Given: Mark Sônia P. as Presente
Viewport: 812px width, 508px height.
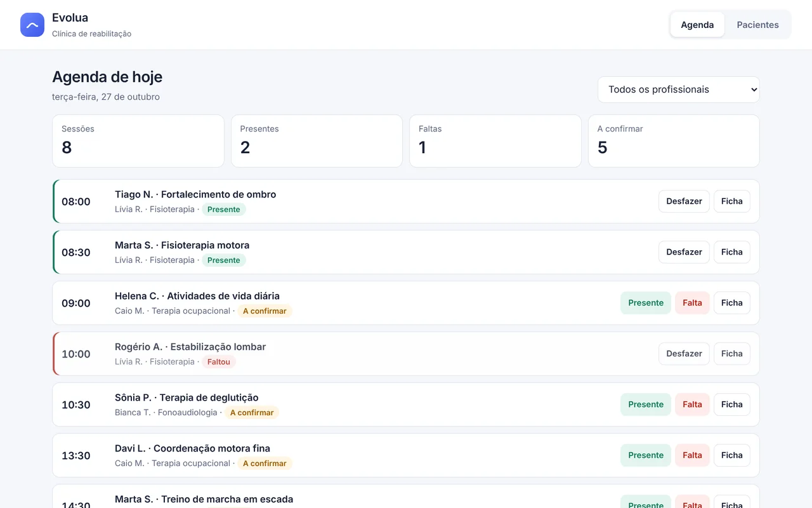Looking at the screenshot, I should 646,404.
